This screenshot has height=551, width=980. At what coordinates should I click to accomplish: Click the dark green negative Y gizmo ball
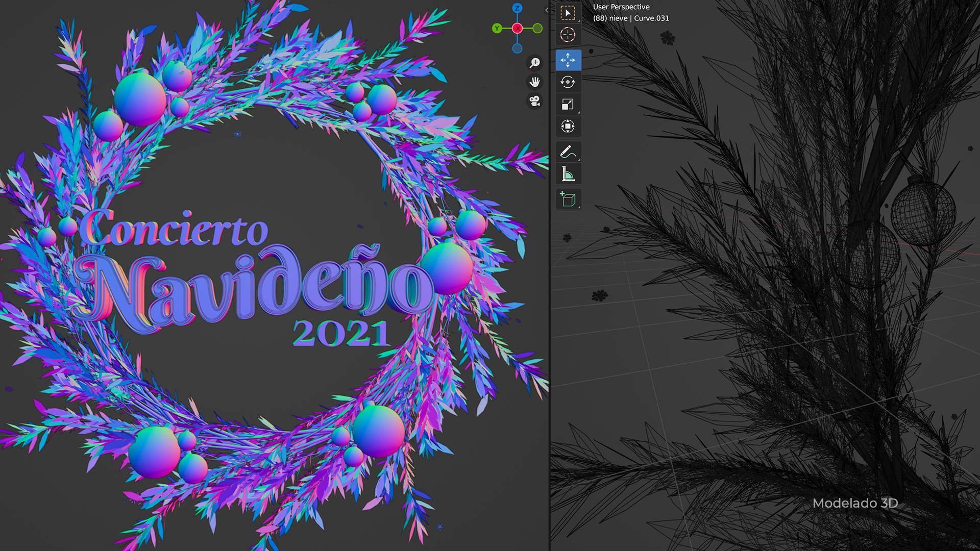(x=537, y=29)
